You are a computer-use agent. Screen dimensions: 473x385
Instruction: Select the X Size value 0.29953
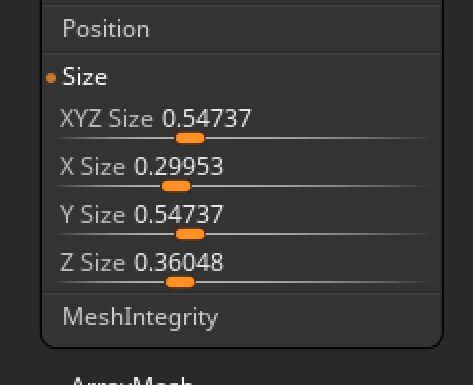pos(178,166)
